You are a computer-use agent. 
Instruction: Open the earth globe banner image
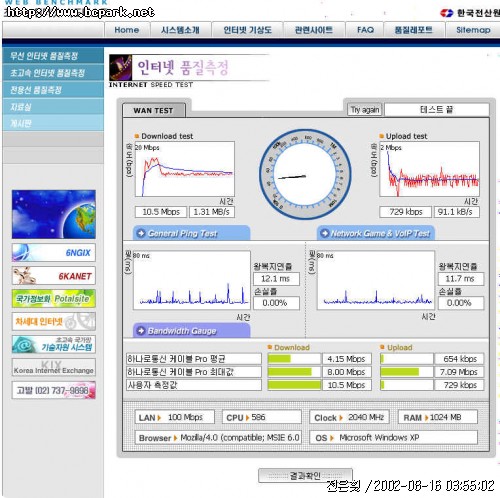pos(54,214)
